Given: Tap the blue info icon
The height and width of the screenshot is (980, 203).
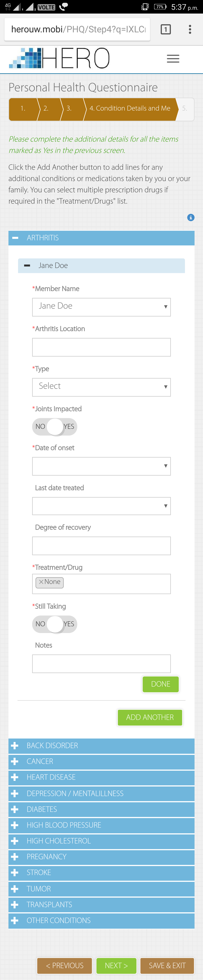Looking at the screenshot, I should tap(191, 217).
